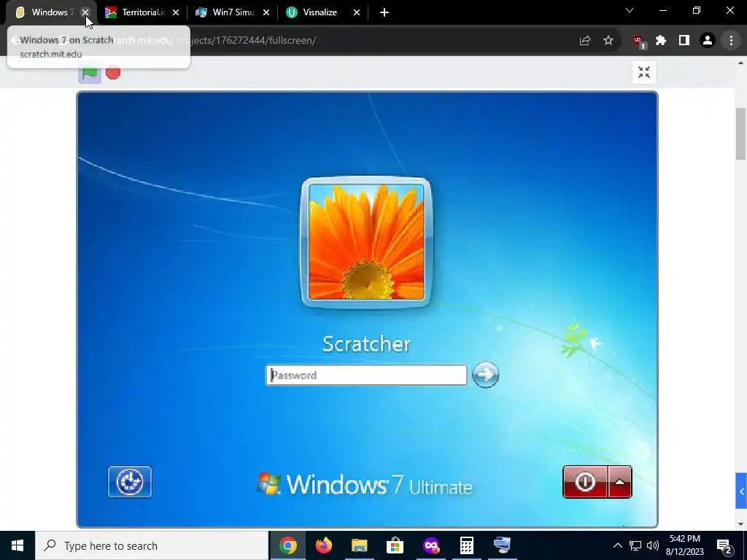Viewport: 747px width, 560px height.
Task: Bookmark this page with the star icon
Action: click(x=608, y=41)
